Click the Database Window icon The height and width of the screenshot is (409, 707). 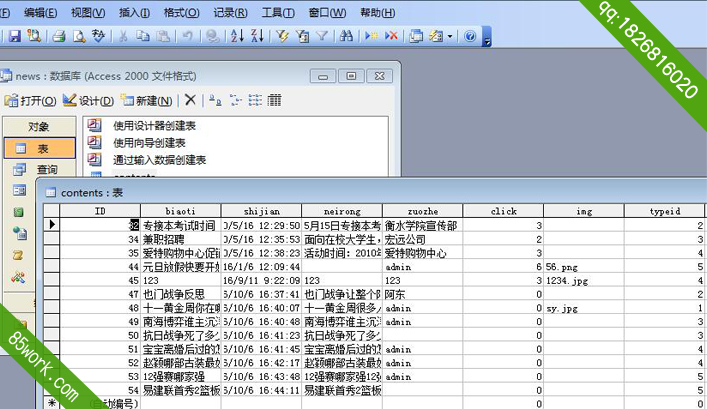(x=416, y=36)
